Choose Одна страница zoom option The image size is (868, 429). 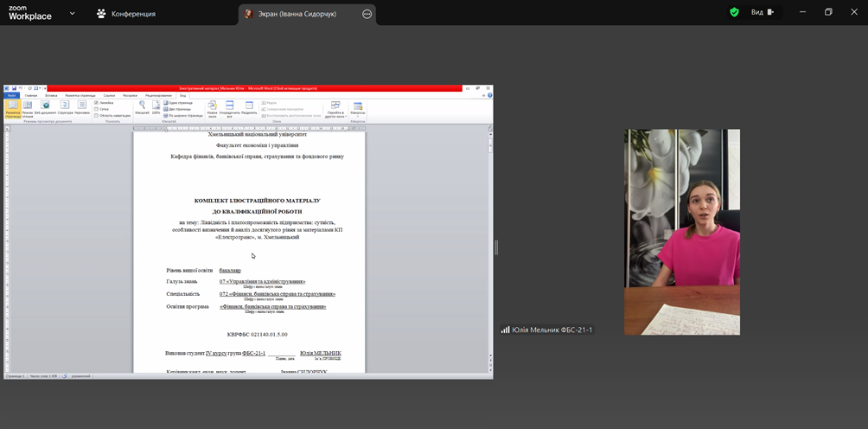pyautogui.click(x=178, y=103)
